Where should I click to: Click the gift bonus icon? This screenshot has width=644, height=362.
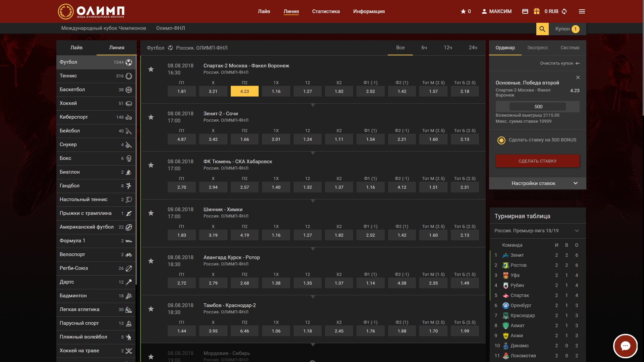coord(537,11)
